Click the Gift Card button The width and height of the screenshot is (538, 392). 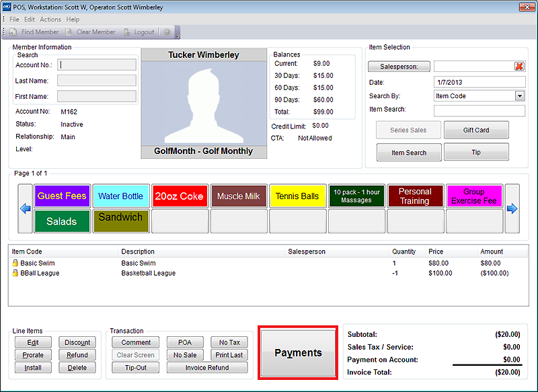[x=476, y=130]
